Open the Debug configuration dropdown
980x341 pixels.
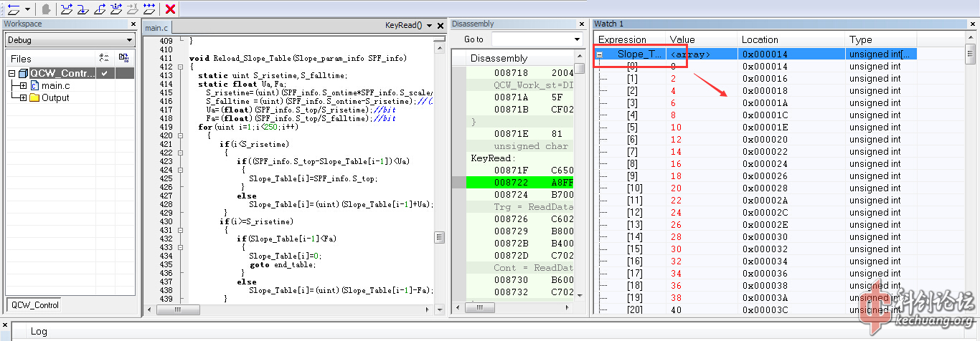(129, 40)
